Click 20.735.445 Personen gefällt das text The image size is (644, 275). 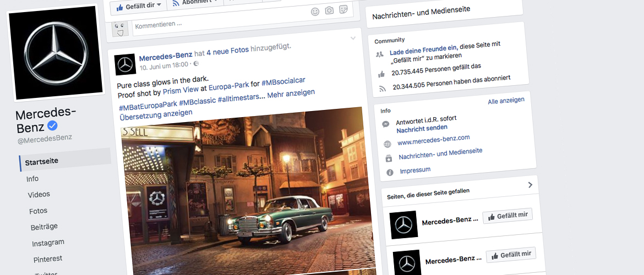pyautogui.click(x=436, y=69)
